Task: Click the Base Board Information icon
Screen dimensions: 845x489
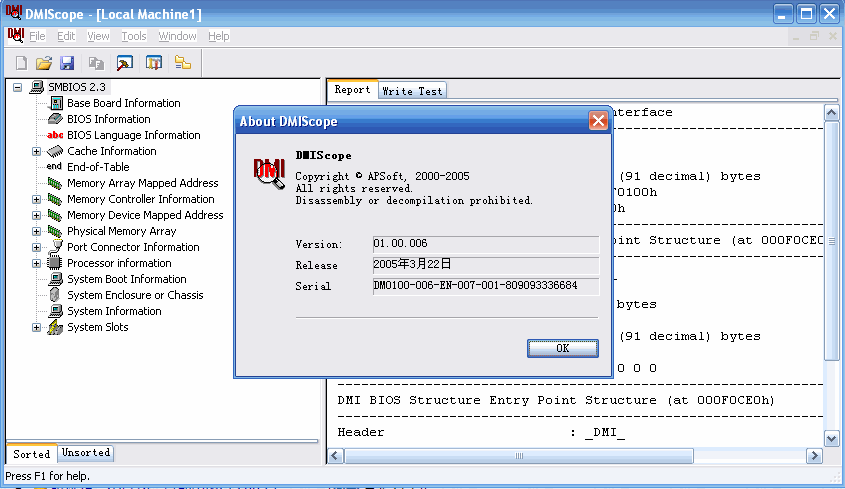Action: (x=56, y=103)
